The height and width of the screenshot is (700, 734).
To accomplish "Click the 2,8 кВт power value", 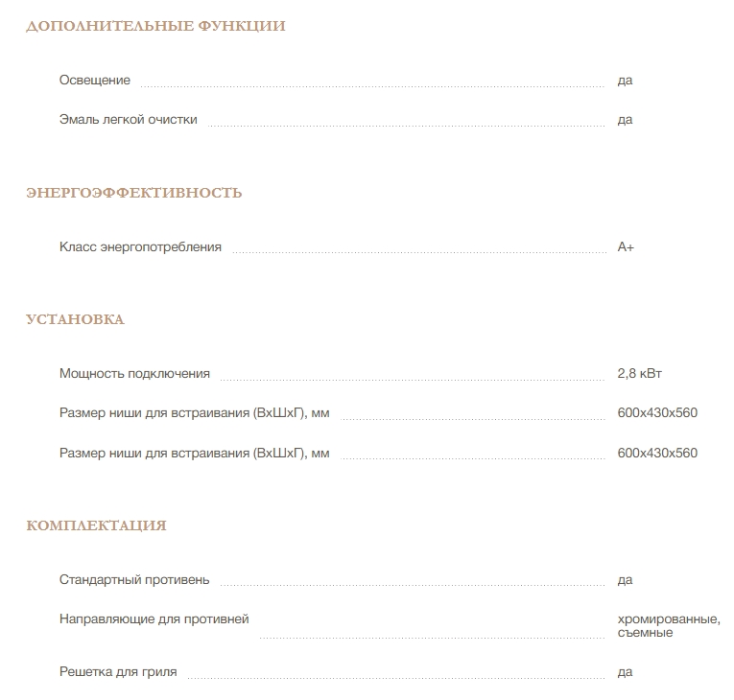I will 639,374.
